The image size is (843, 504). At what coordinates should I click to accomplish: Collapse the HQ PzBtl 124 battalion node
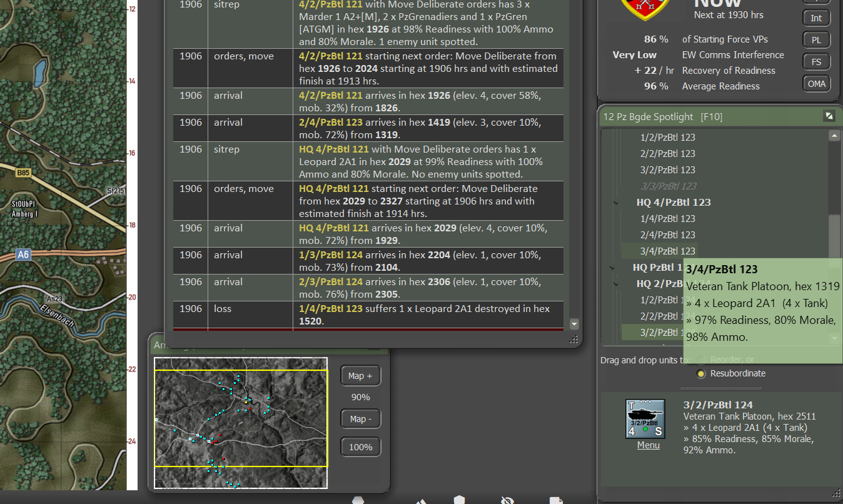pos(612,268)
